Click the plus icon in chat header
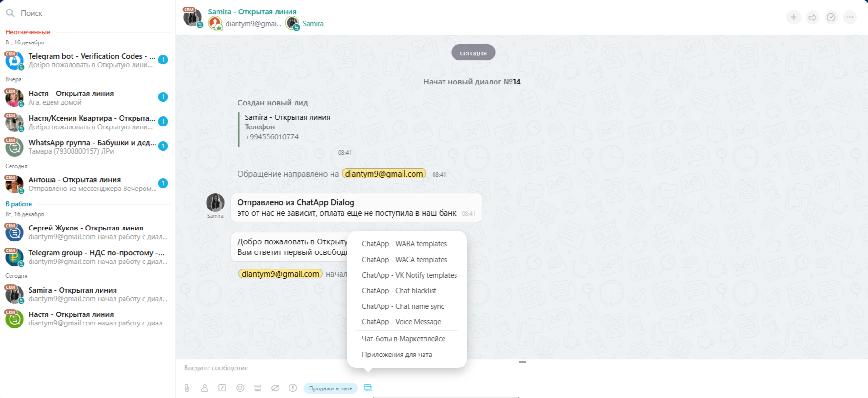The image size is (868, 398). [x=794, y=18]
